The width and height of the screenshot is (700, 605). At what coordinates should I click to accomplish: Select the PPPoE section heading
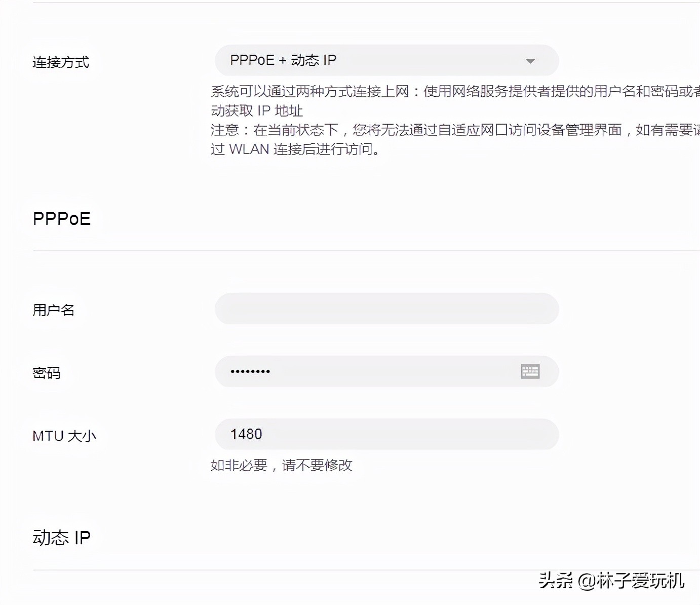click(x=61, y=218)
